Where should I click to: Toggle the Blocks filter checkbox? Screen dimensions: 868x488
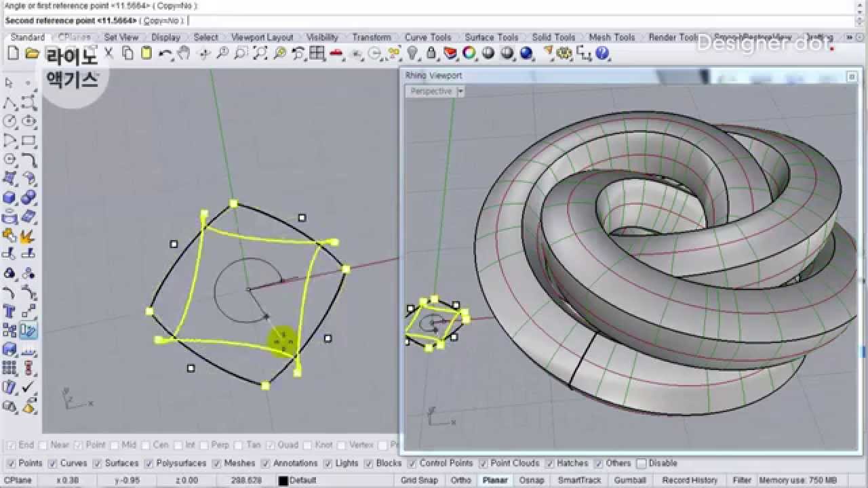coord(369,464)
